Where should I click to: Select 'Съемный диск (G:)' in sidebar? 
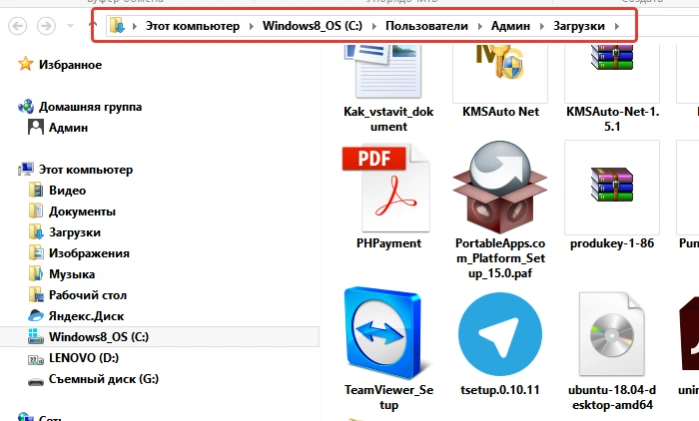click(x=103, y=379)
